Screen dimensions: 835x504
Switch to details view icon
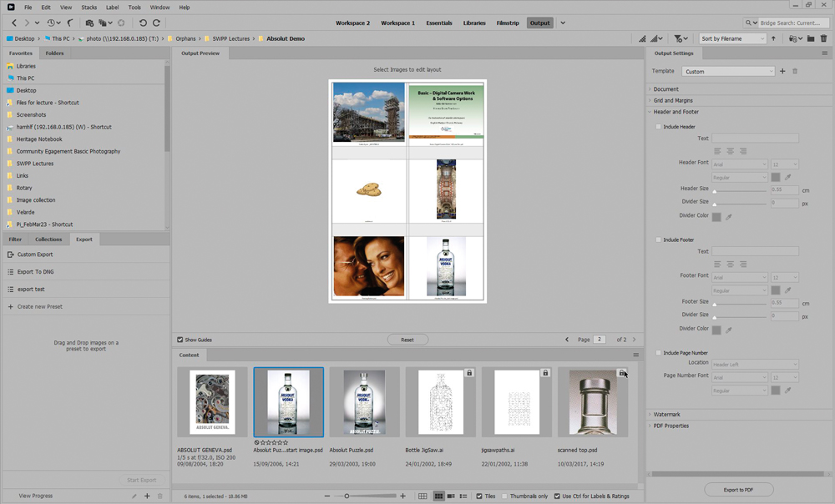point(451,496)
